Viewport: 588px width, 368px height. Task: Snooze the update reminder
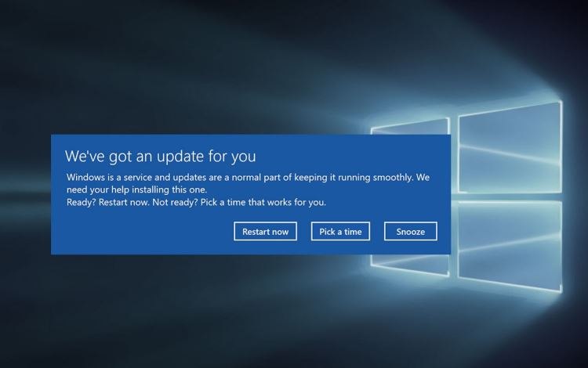(411, 231)
